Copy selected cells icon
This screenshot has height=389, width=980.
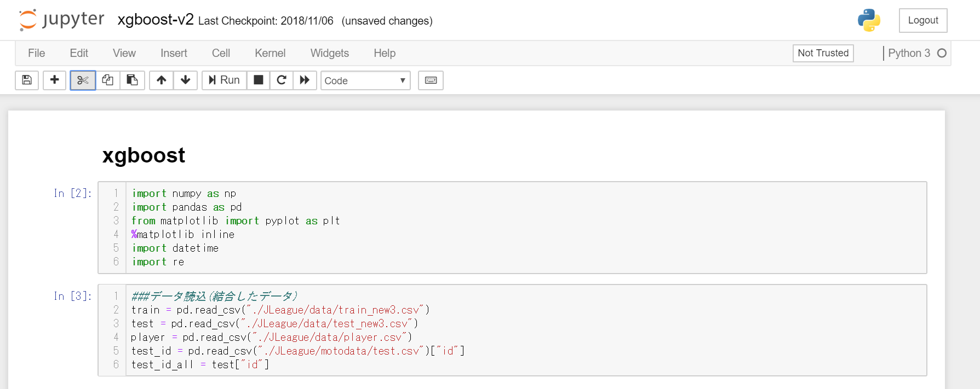coord(108,80)
